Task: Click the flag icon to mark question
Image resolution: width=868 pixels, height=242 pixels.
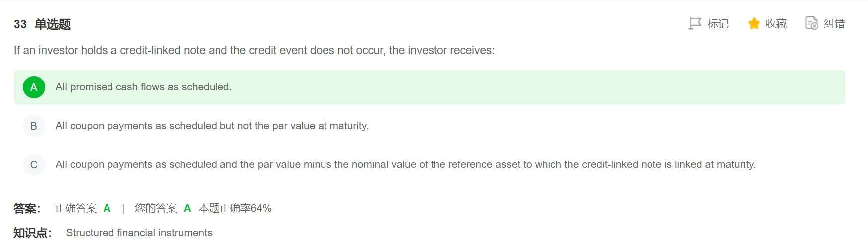Action: [694, 23]
